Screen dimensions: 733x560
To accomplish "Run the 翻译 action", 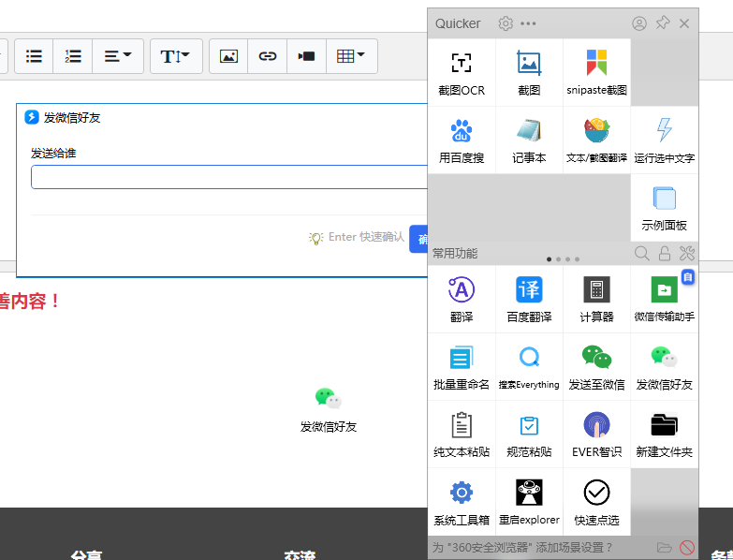I will 462,299.
